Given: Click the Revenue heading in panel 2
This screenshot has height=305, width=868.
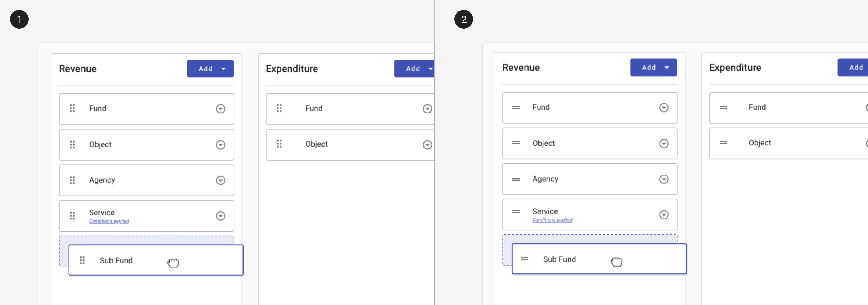Looking at the screenshot, I should coord(521,67).
